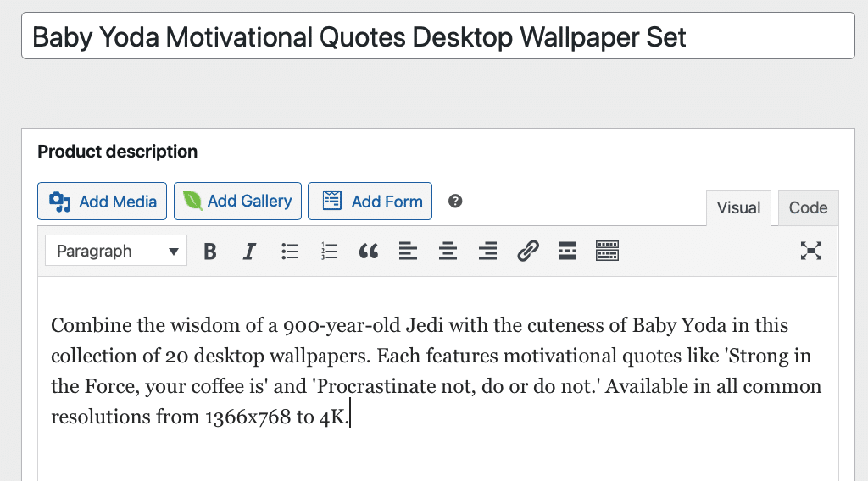
Task: Switch to the Code editor tab
Action: tap(808, 207)
